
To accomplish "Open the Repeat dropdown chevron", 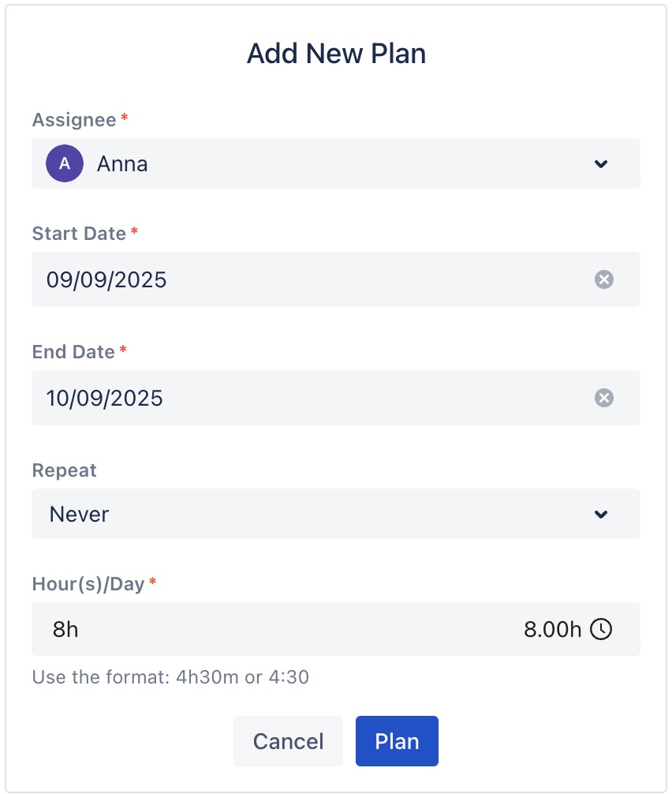I will (x=601, y=515).
